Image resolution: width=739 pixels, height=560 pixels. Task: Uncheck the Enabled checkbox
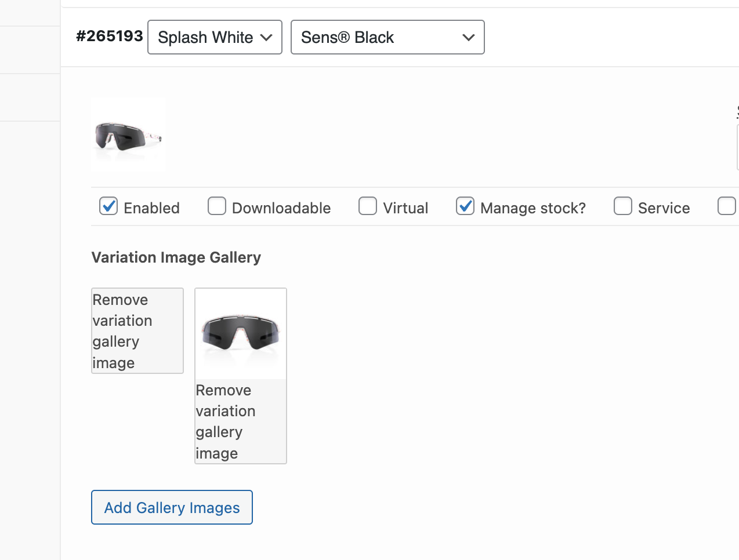tap(108, 206)
